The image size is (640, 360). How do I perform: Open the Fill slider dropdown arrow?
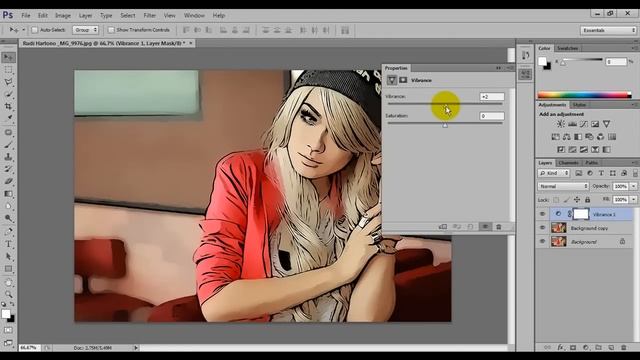pyautogui.click(x=633, y=200)
